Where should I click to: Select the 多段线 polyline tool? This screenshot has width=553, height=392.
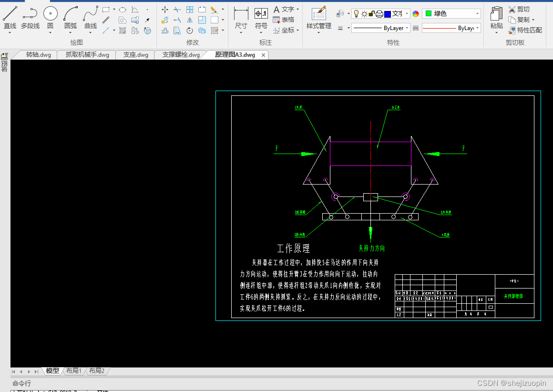30,18
